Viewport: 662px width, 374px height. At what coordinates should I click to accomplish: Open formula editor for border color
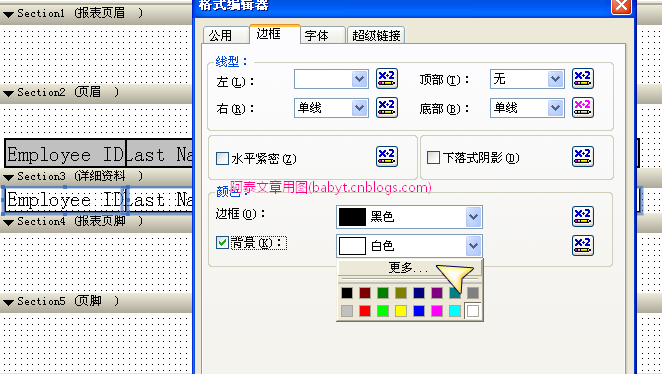pyautogui.click(x=583, y=217)
